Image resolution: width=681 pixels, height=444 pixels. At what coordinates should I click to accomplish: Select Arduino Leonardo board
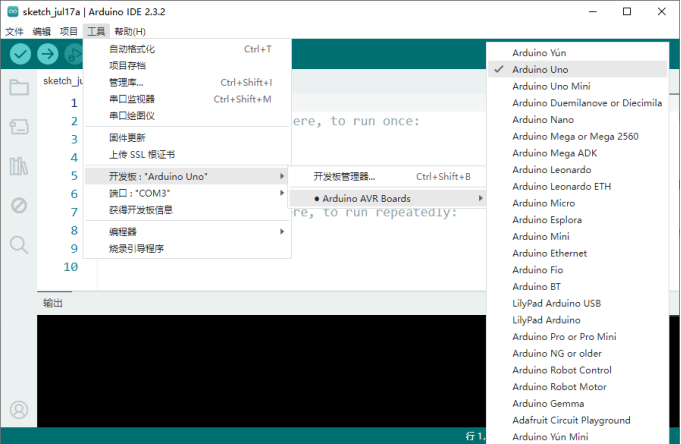point(578,169)
